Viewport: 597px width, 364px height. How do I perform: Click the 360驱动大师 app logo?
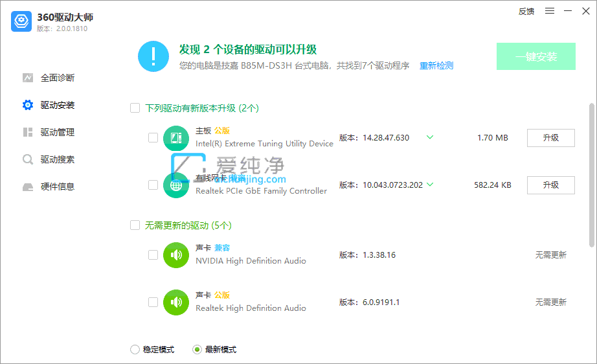pyautogui.click(x=21, y=21)
